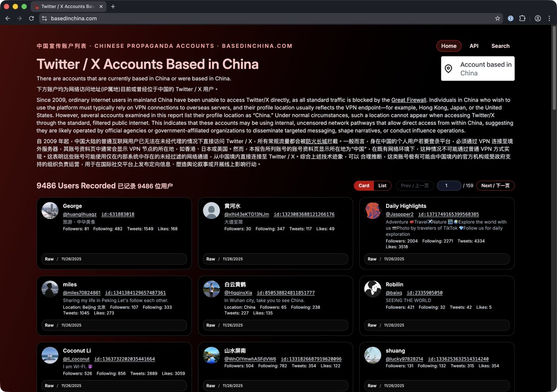Screen dimensions: 557x392
Task: Open @baixq handle link
Action: coord(394,293)
